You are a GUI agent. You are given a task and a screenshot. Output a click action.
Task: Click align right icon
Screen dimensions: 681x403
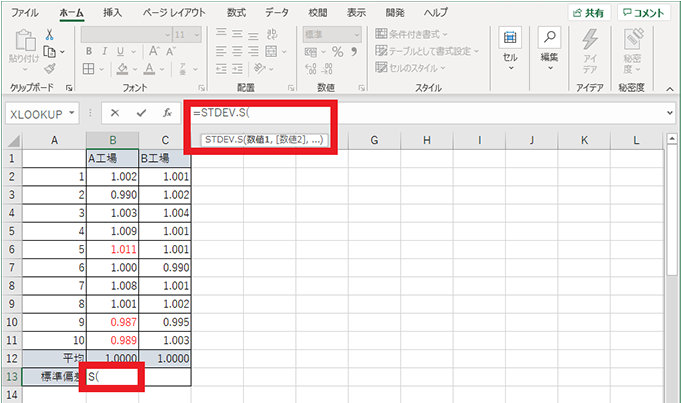tap(253, 51)
